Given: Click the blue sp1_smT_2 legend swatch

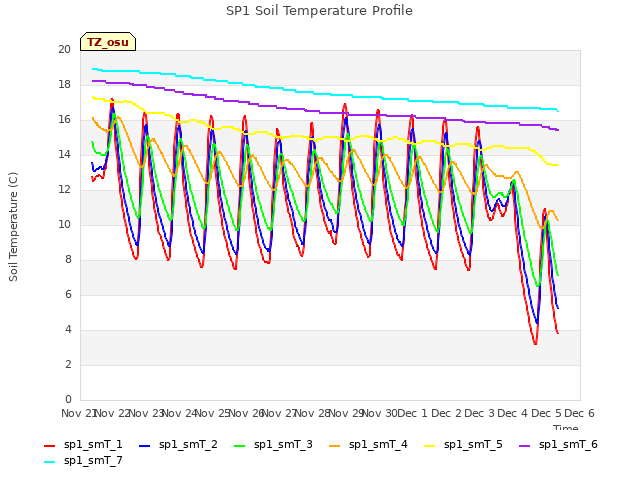Looking at the screenshot, I should pos(144,446).
